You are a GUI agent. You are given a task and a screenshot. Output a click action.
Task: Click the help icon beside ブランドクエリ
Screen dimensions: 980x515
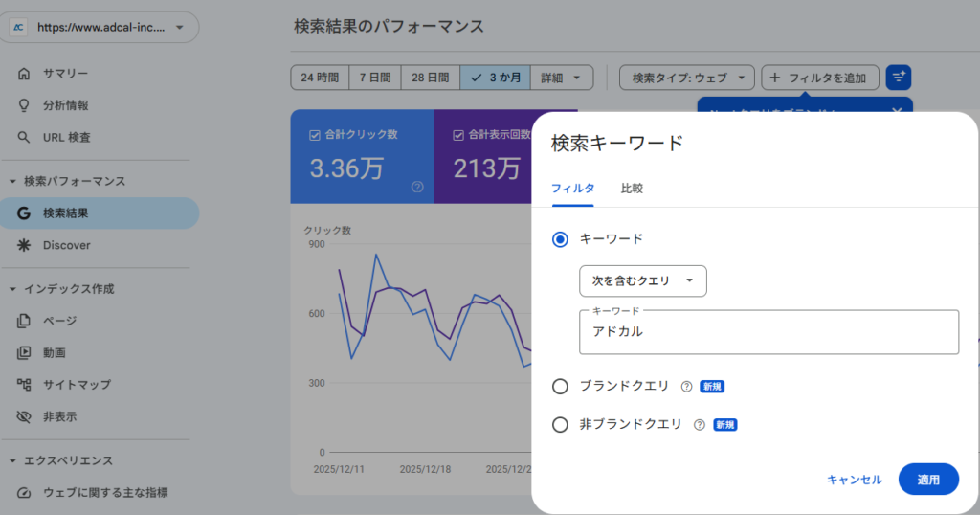point(686,387)
